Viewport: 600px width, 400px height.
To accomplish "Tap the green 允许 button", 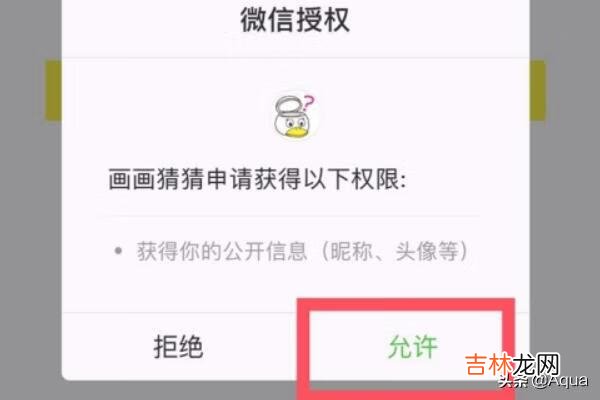I will click(412, 346).
